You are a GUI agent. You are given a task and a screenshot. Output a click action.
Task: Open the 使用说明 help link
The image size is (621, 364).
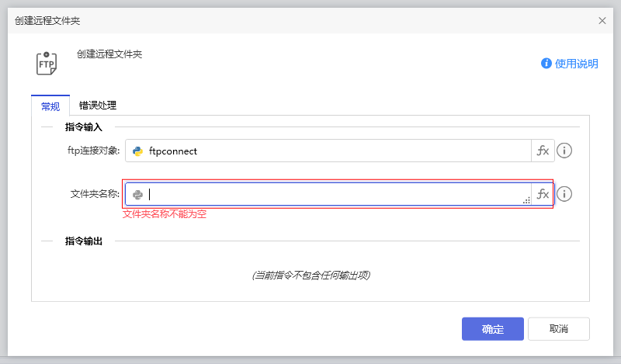point(576,64)
